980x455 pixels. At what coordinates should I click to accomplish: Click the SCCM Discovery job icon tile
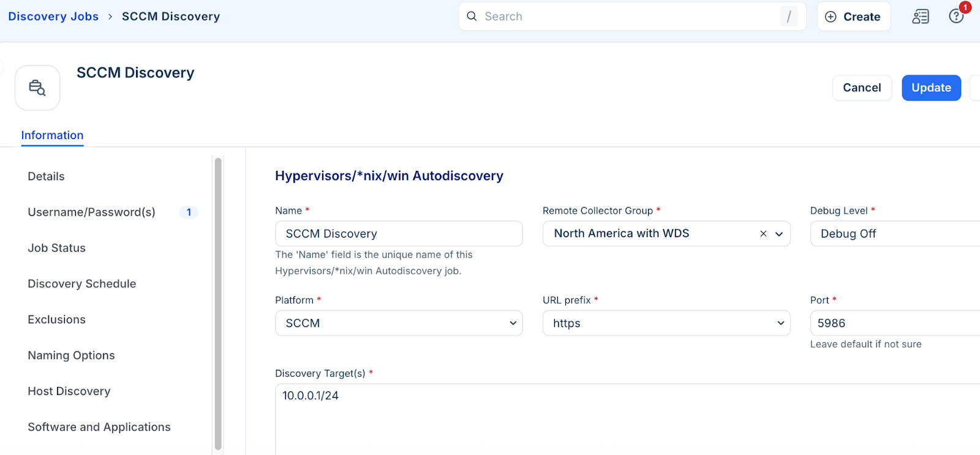pyautogui.click(x=37, y=88)
